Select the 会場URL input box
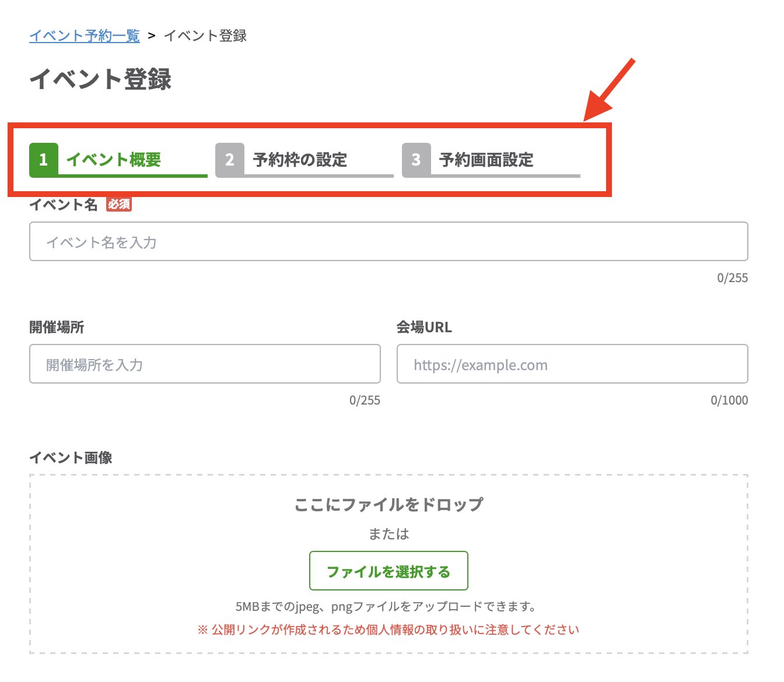The width and height of the screenshot is (784, 682). 572,364
